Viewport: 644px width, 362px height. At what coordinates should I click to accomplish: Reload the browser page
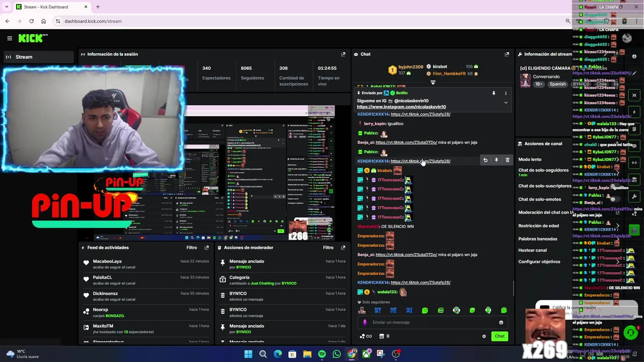[x=31, y=21]
